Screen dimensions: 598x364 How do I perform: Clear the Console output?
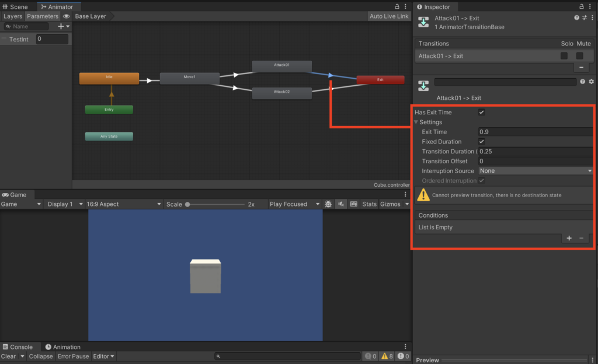pos(9,356)
